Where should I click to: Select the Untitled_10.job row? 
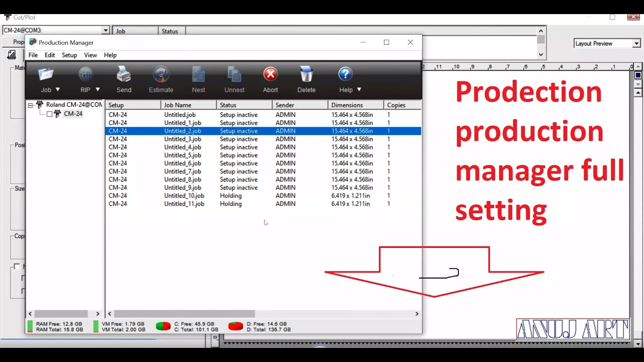coord(264,196)
